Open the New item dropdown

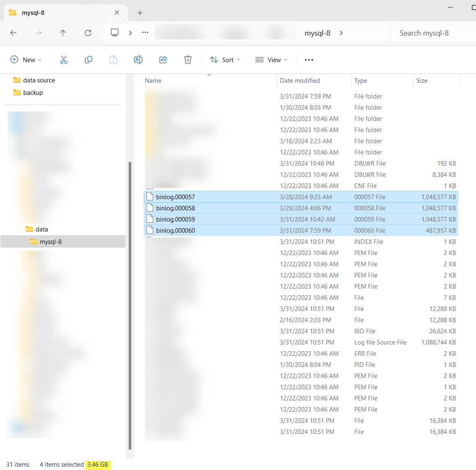coord(26,60)
